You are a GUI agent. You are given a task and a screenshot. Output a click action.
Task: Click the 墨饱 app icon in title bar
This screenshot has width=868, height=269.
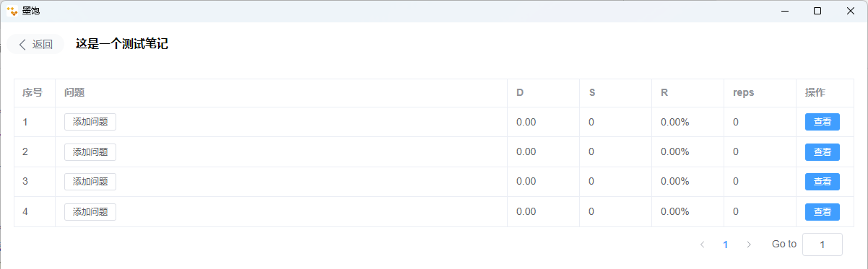coord(12,11)
